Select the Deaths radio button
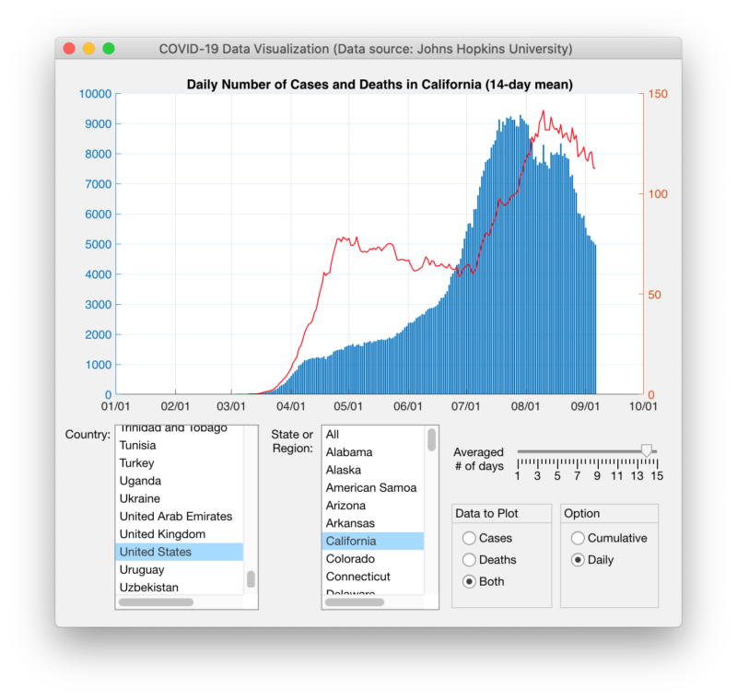Viewport: 737px width, 700px height. pyautogui.click(x=470, y=560)
